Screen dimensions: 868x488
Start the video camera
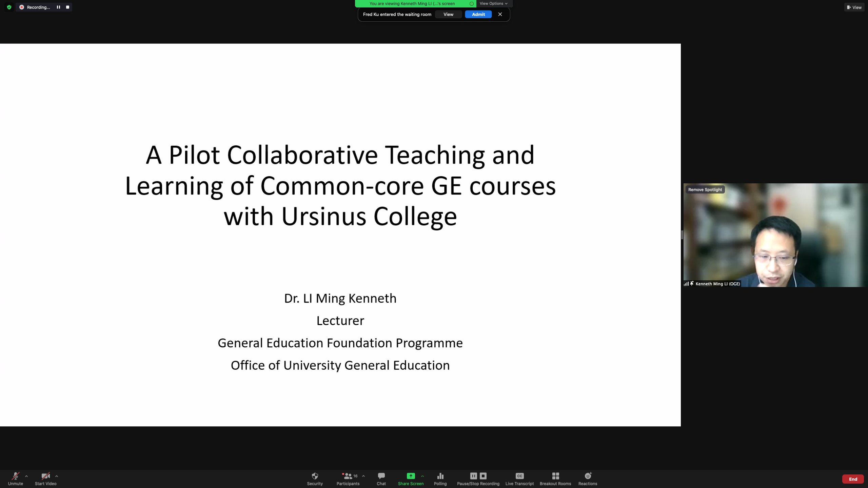tap(45, 479)
